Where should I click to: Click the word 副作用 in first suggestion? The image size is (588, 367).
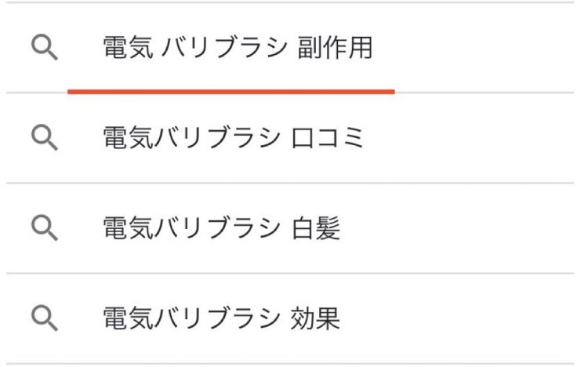coord(335,48)
